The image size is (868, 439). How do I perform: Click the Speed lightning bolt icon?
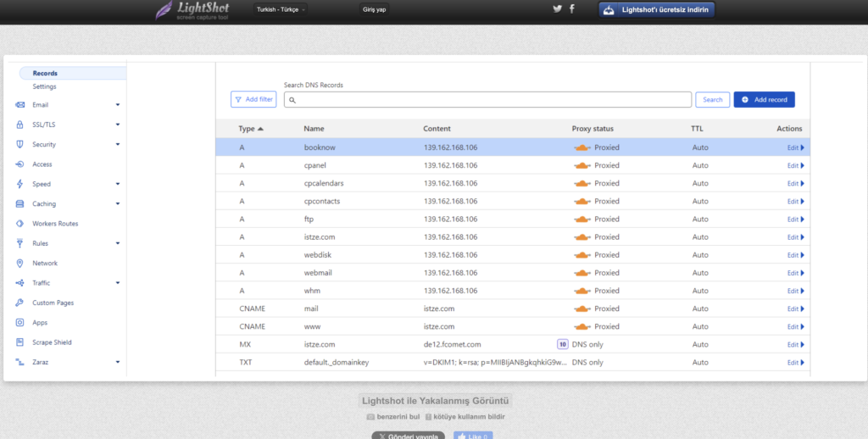(x=20, y=184)
